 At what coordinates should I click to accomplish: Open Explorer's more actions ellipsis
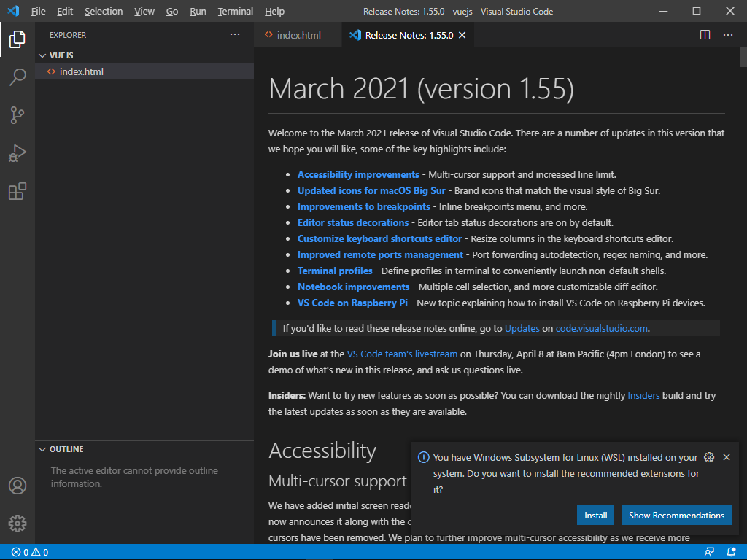pyautogui.click(x=235, y=34)
